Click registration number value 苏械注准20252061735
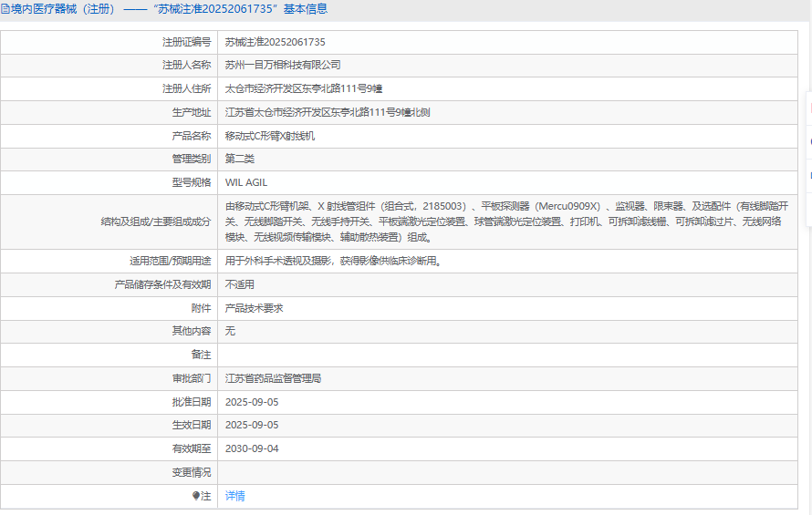Image resolution: width=812 pixels, height=515 pixels. pos(276,42)
